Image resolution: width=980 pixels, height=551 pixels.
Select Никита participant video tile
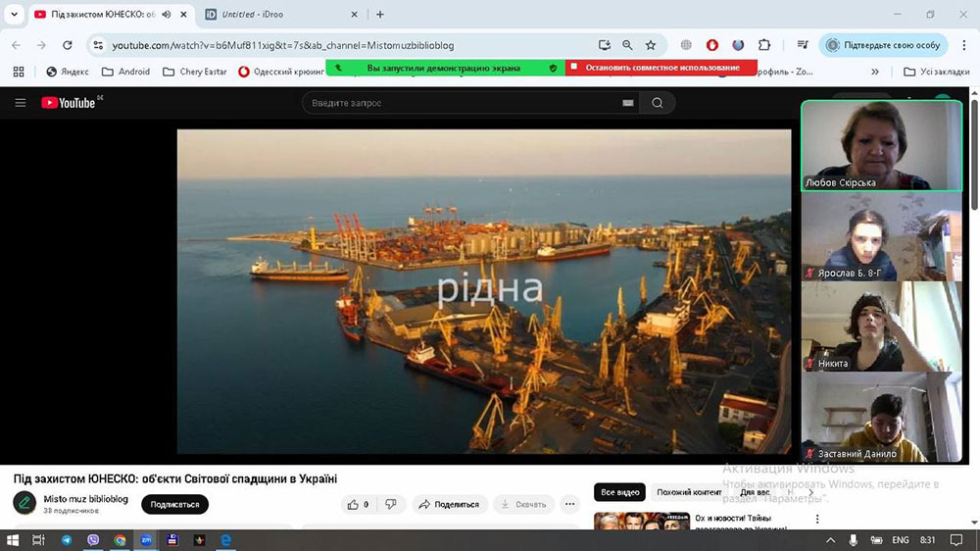point(882,327)
